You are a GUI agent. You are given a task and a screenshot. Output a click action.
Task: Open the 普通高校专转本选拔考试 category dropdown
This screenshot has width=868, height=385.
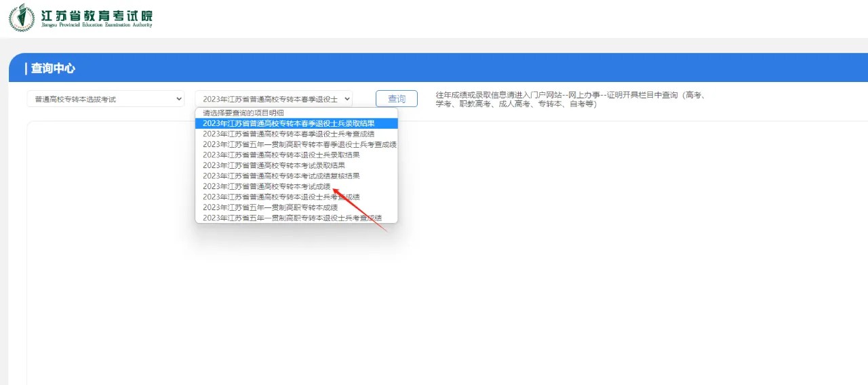pos(105,99)
